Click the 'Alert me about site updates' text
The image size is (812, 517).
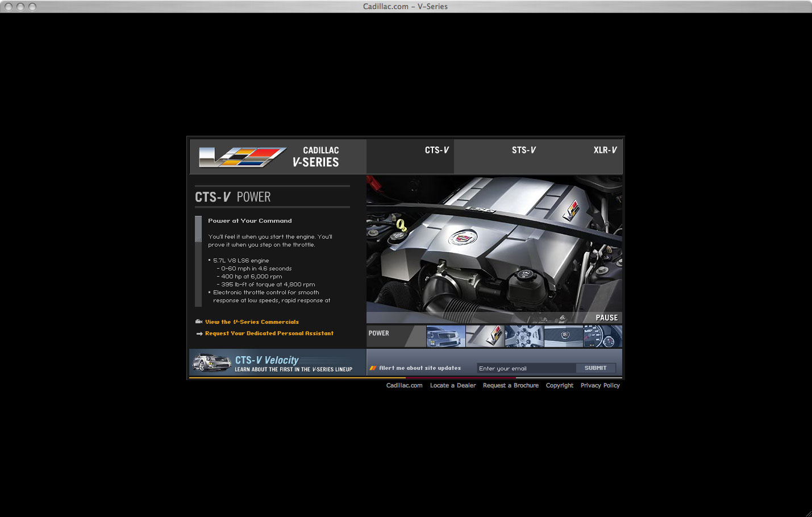420,368
